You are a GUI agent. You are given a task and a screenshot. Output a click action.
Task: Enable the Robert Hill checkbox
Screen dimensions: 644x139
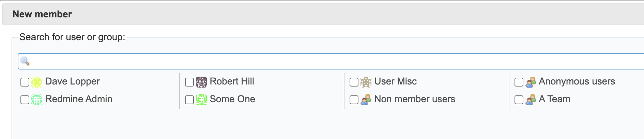189,82
